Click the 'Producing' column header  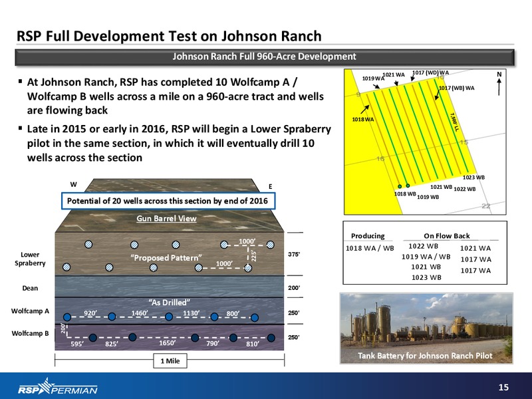pos(368,236)
